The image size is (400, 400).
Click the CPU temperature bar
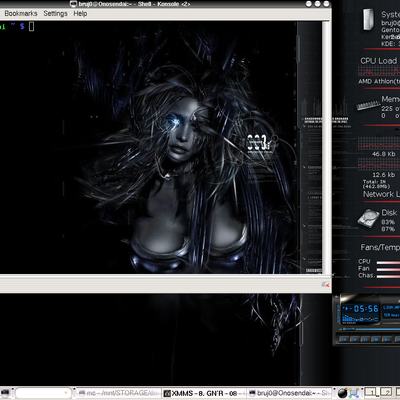click(388, 262)
